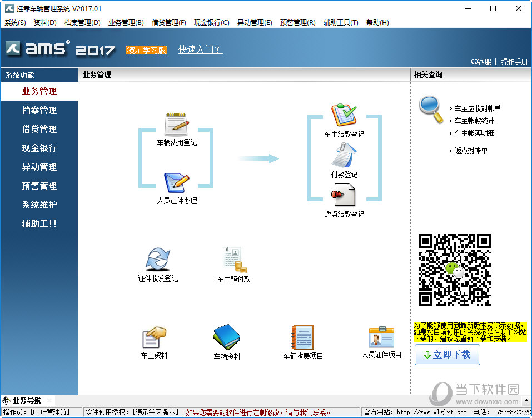532x418 pixels.
Task: Open the 业务管理(B) menu
Action: point(126,23)
